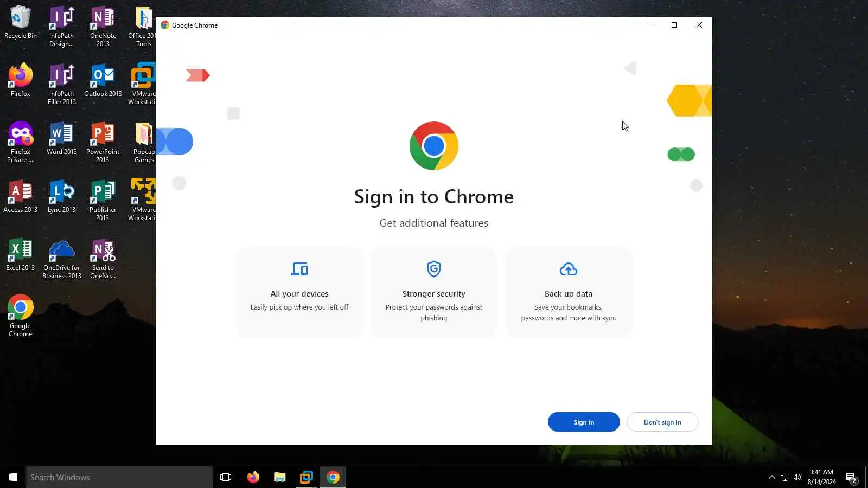Click the Chrome taskbar button
868x488 pixels.
pyautogui.click(x=333, y=477)
